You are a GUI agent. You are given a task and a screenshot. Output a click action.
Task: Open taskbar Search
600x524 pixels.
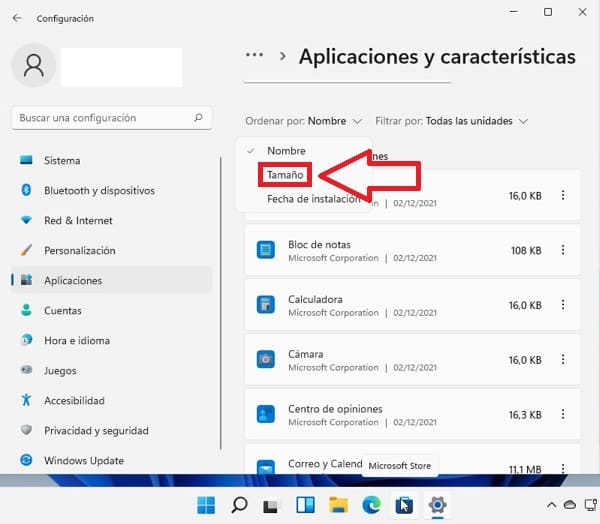click(x=240, y=505)
